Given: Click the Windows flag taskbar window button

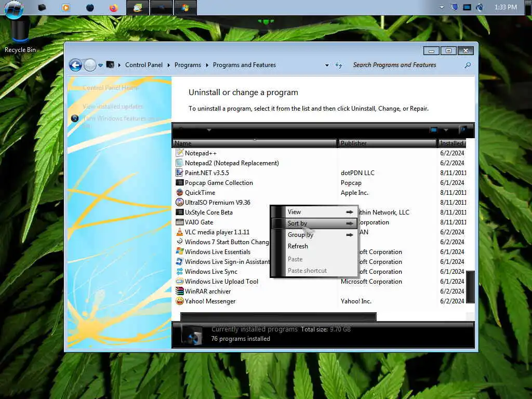Looking at the screenshot, I should pyautogui.click(x=185, y=7).
